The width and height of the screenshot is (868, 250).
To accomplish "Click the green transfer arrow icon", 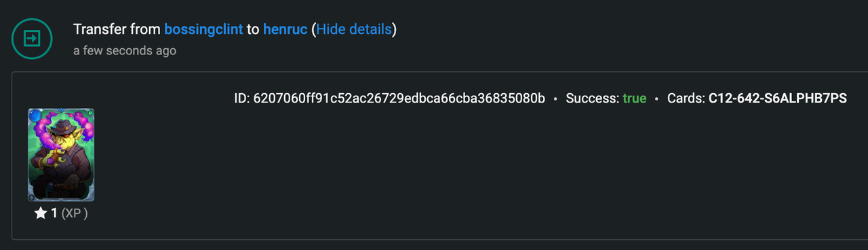I will tap(32, 39).
